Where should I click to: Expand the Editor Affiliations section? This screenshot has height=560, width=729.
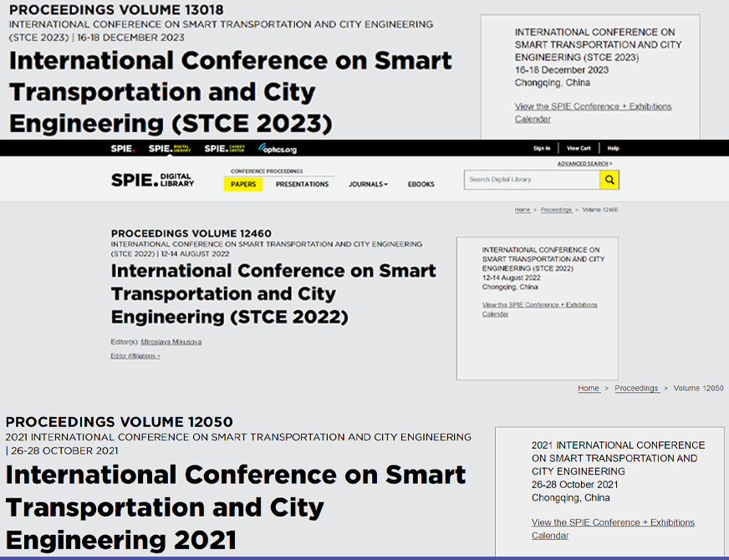point(135,356)
